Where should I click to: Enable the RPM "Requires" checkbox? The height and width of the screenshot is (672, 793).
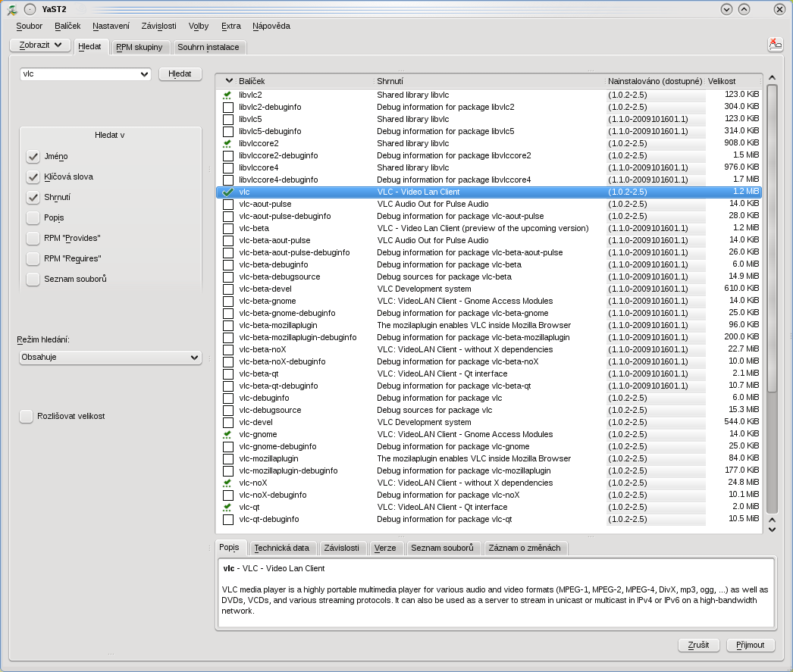[33, 258]
